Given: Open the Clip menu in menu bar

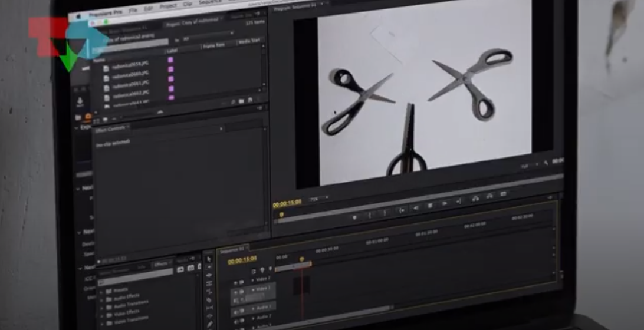Looking at the screenshot, I should coord(187,4).
